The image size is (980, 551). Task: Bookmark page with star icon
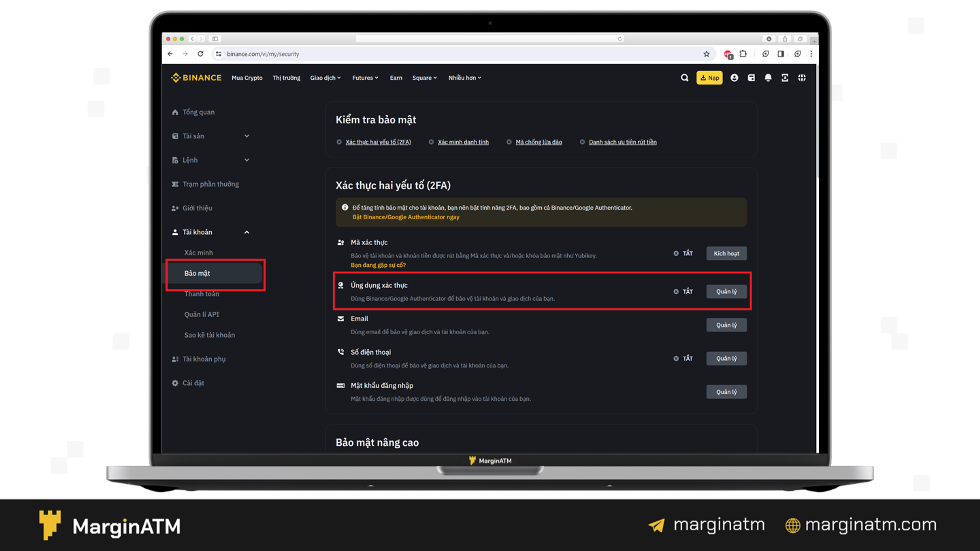(x=706, y=54)
